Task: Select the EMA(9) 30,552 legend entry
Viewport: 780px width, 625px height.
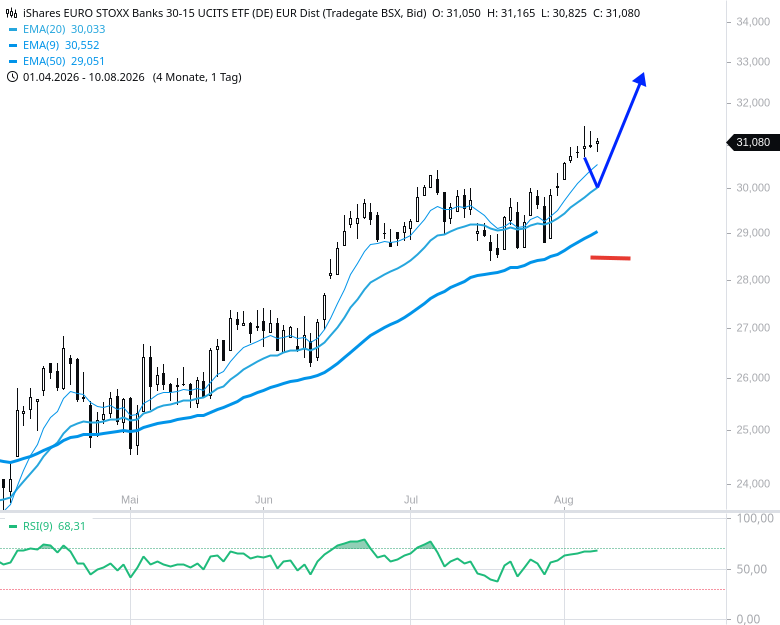Action: click(x=61, y=45)
